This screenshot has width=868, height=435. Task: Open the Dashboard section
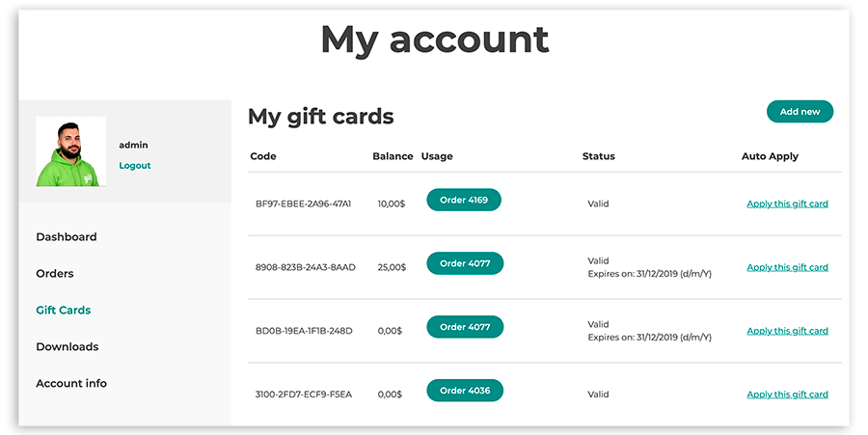pos(67,237)
